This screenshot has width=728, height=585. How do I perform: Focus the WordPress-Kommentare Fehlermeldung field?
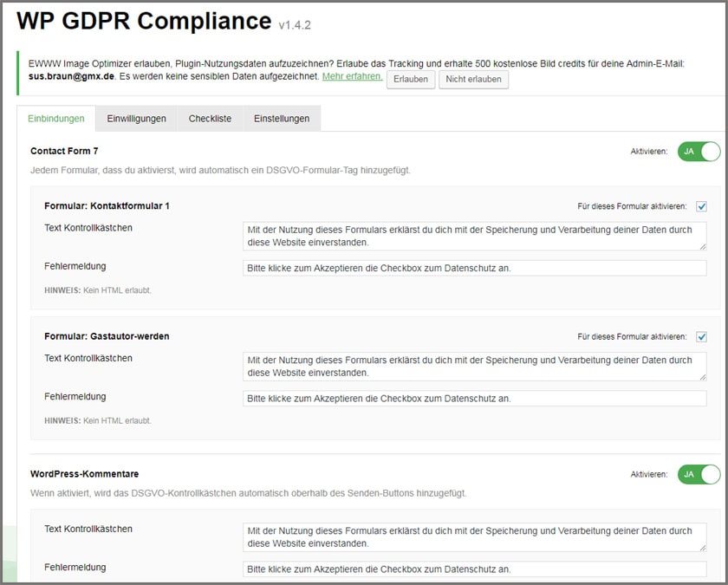click(x=474, y=569)
